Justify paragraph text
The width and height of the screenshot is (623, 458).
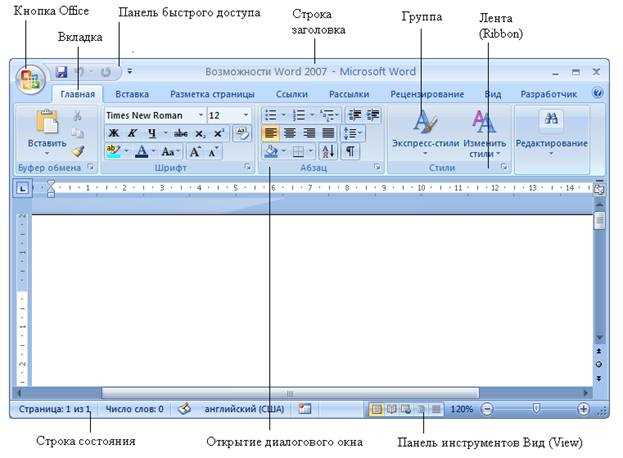(328, 133)
